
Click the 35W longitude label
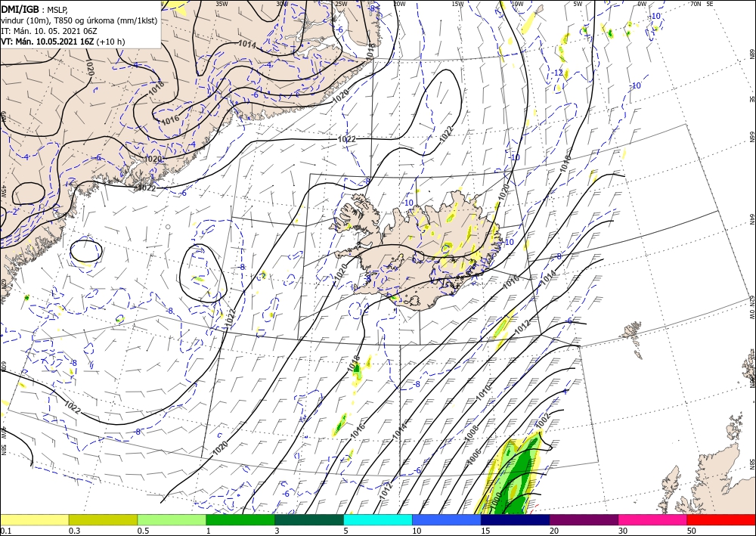click(222, 3)
